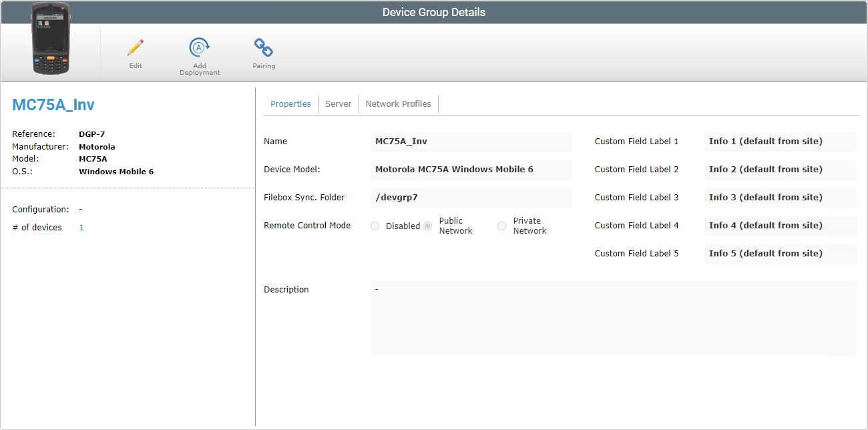The image size is (868, 430).
Task: Switch to the Network Profiles tab
Action: click(x=398, y=103)
